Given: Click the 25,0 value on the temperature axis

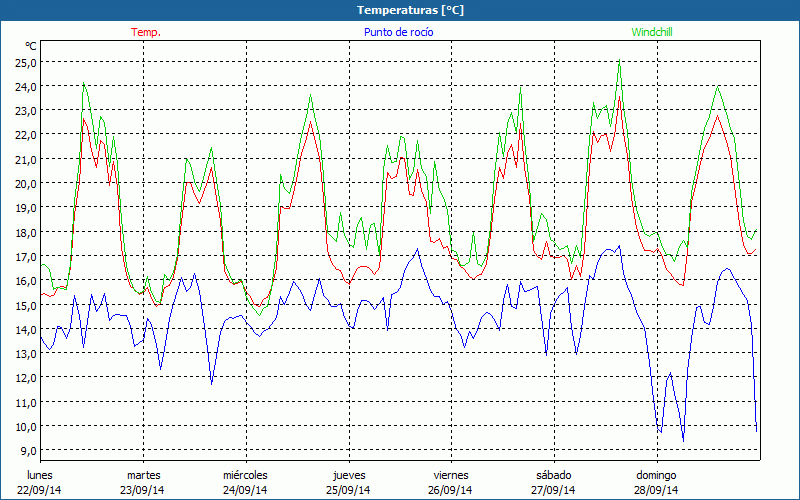Looking at the screenshot, I should pyautogui.click(x=25, y=62).
